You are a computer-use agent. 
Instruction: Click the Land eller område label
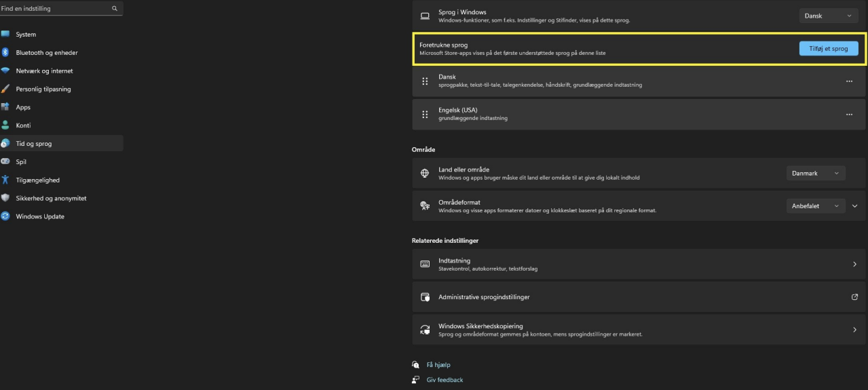tap(464, 170)
